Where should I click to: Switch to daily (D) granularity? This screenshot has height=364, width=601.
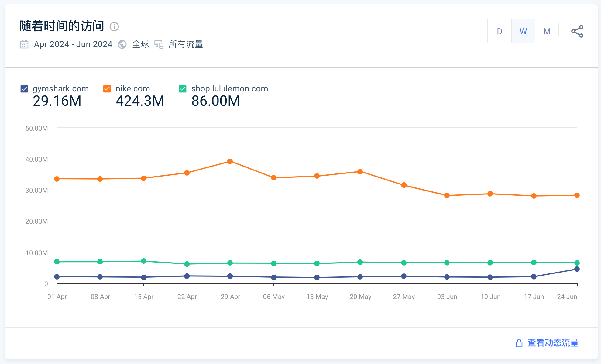[499, 31]
